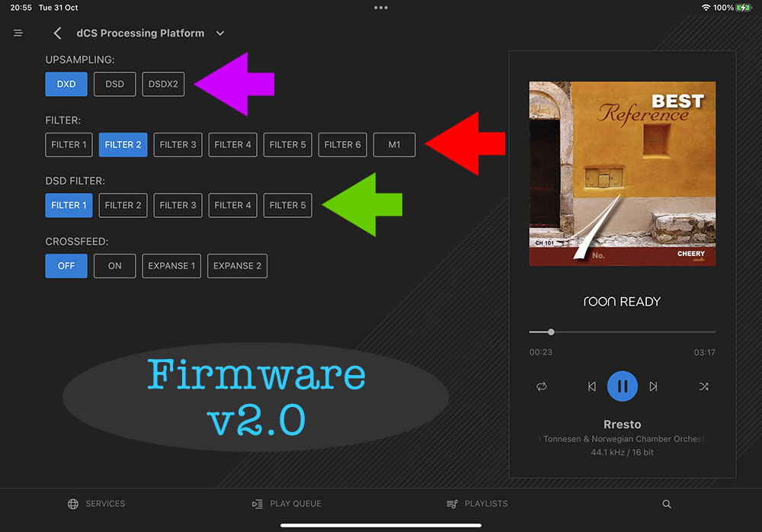Click the total time 03:17
Image resolution: width=762 pixels, height=532 pixels.
704,352
